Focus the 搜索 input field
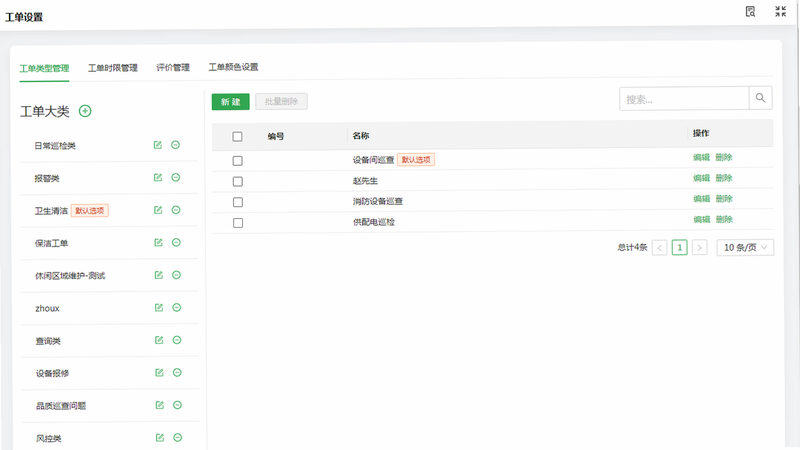The width and height of the screenshot is (800, 450). click(x=684, y=98)
